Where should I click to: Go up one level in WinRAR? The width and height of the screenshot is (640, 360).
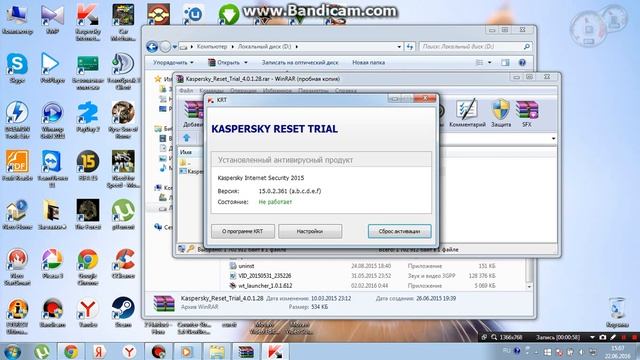coord(187,138)
